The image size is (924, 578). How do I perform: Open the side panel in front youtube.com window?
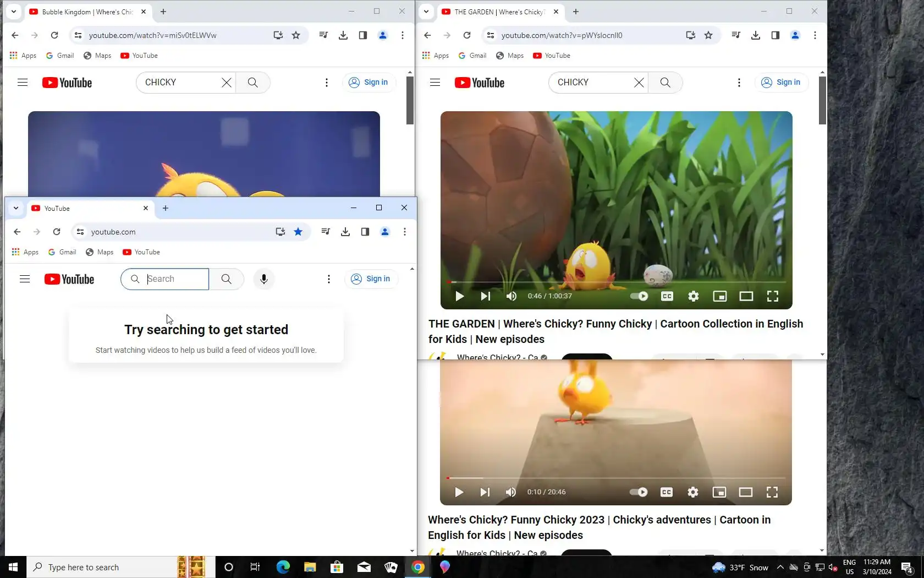pos(365,232)
